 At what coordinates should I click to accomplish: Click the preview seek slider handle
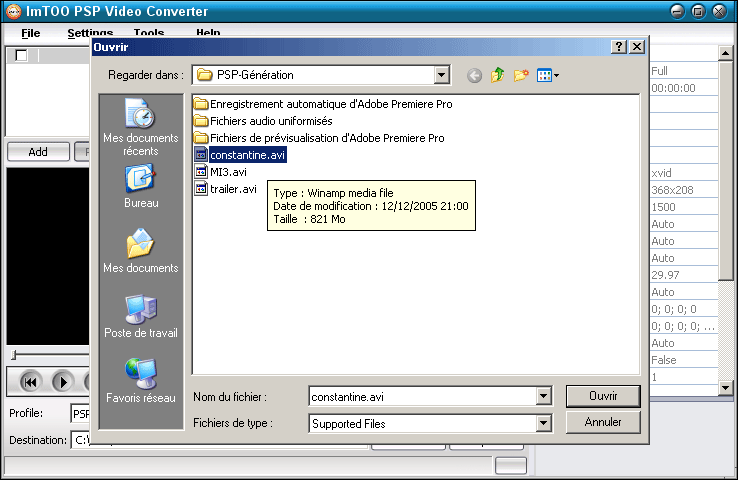[x=15, y=355]
